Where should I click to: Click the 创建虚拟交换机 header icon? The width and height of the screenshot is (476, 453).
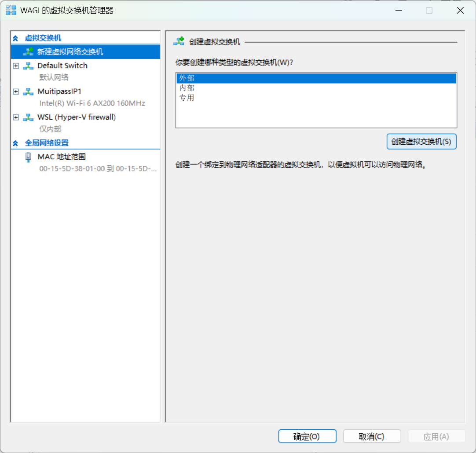point(179,42)
